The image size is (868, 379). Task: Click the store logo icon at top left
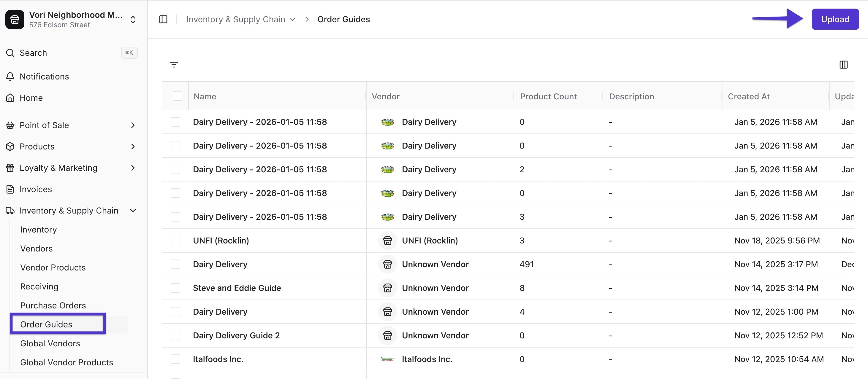15,20
